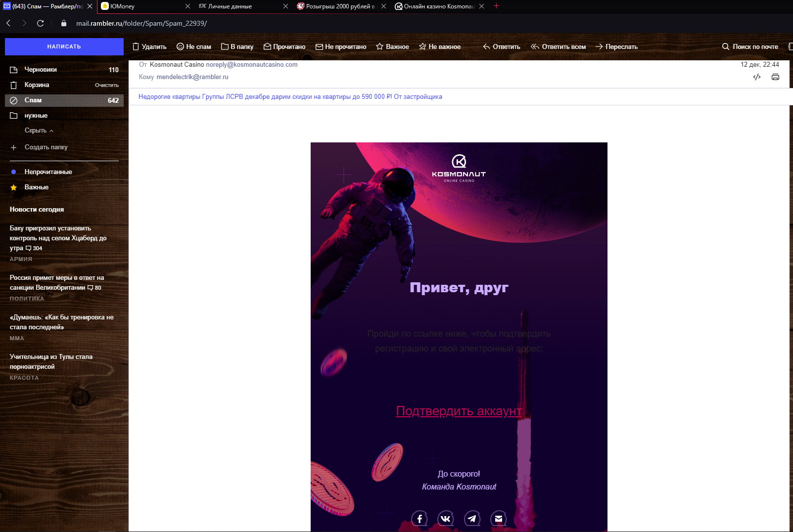
Task: Forward the email with Переслать
Action: click(x=616, y=46)
